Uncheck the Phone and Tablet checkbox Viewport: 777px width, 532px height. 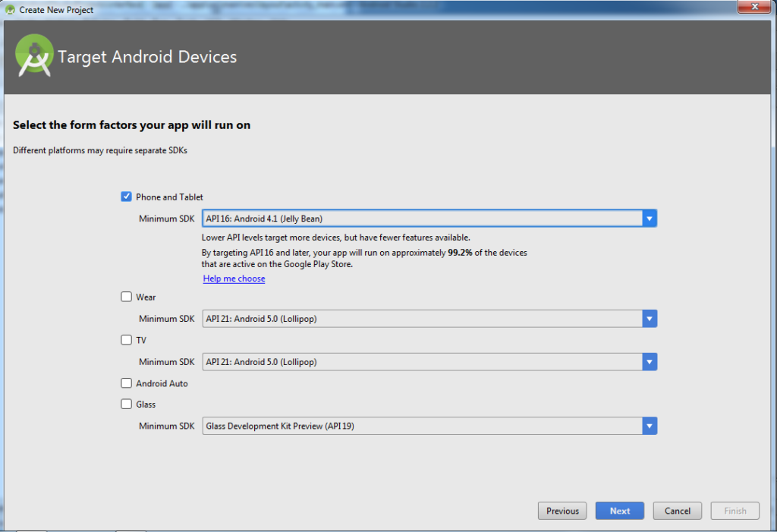[x=127, y=197]
